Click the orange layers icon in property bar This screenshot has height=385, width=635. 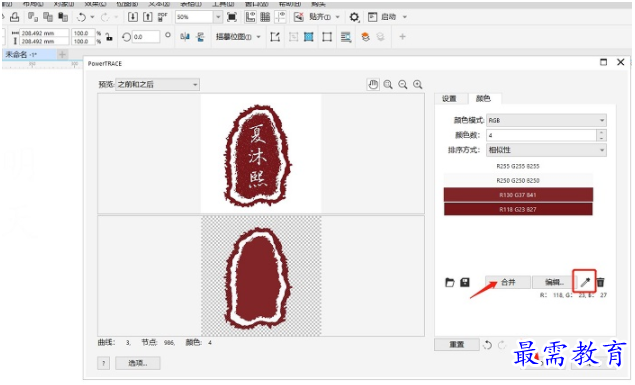[365, 37]
